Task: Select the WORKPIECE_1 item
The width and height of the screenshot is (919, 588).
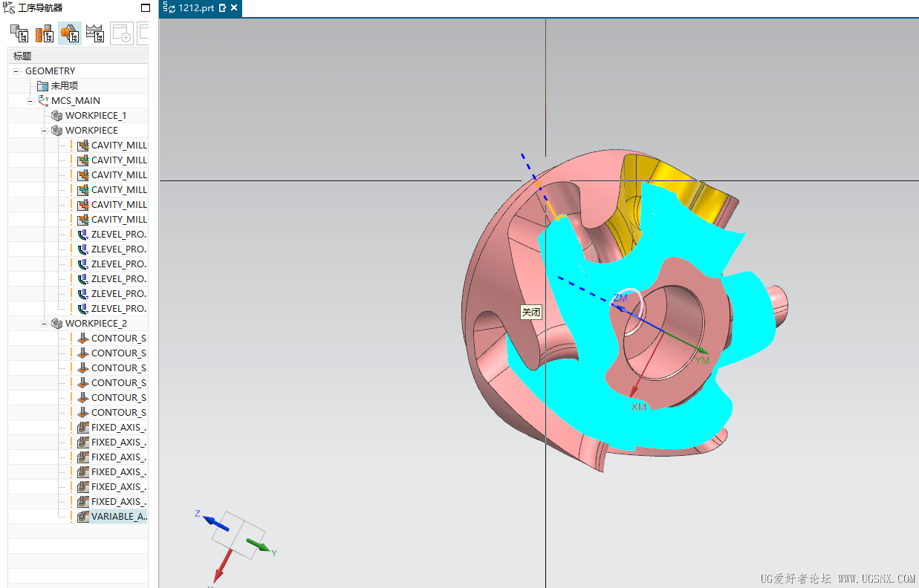Action: click(96, 116)
